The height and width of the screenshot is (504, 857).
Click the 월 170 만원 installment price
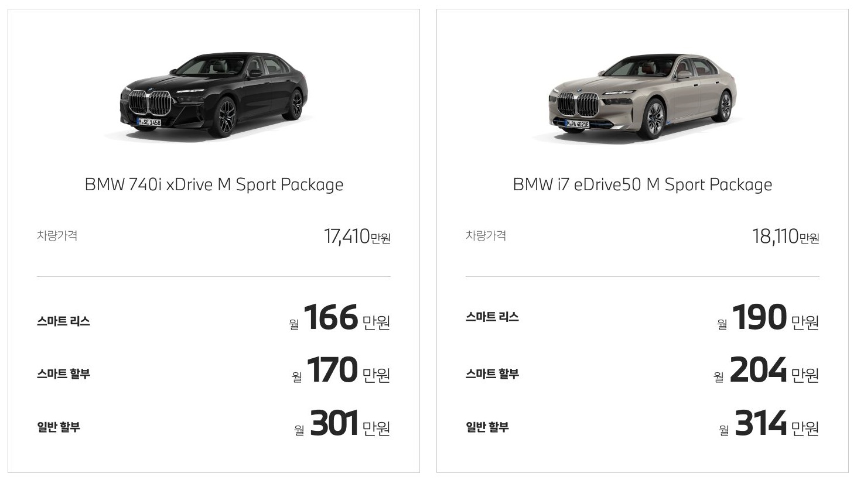click(x=341, y=371)
